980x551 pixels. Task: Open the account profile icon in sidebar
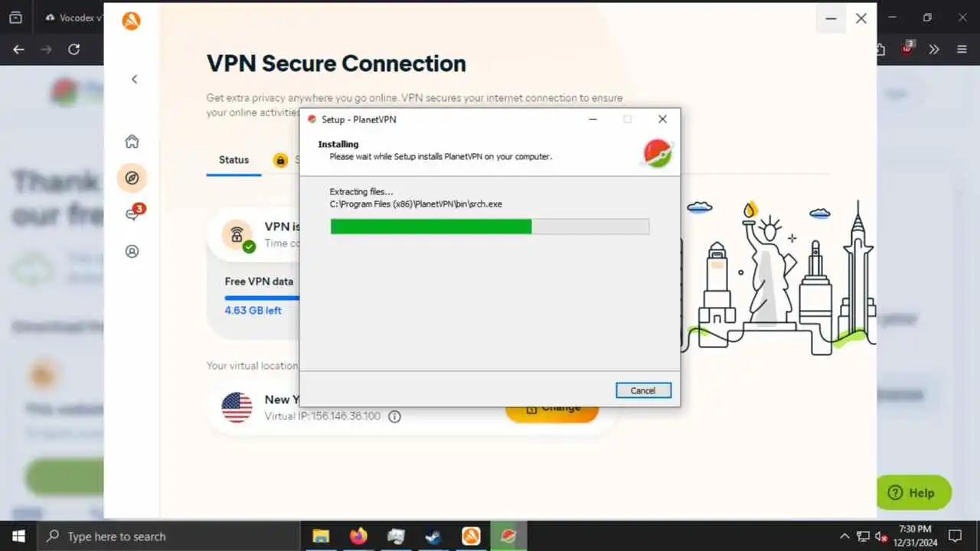tap(132, 251)
